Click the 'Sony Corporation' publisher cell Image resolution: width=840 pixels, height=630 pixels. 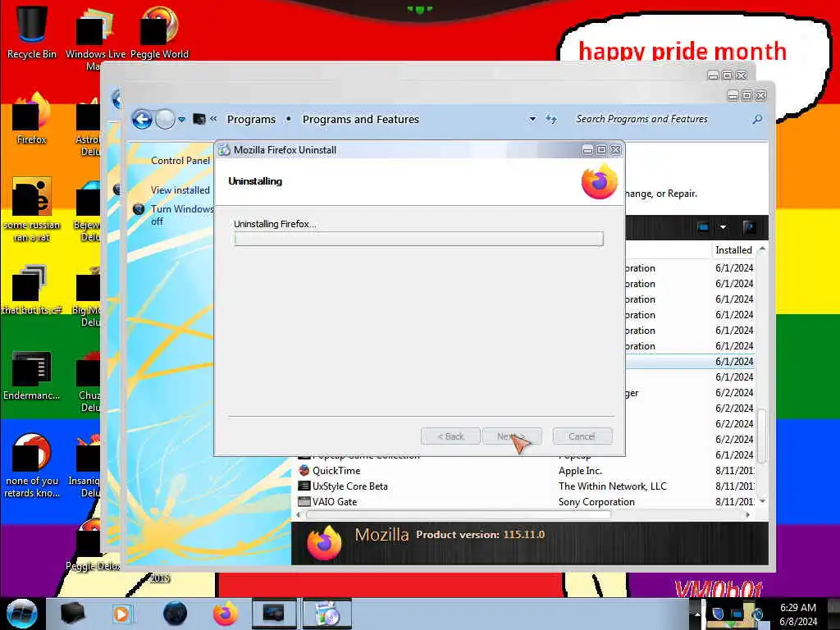tap(596, 502)
